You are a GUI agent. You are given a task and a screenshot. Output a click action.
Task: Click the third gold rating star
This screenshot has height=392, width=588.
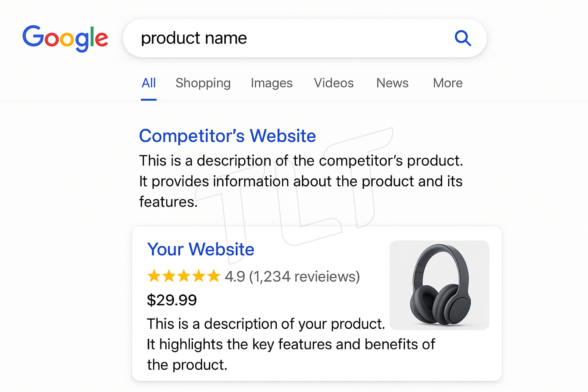pyautogui.click(x=184, y=276)
